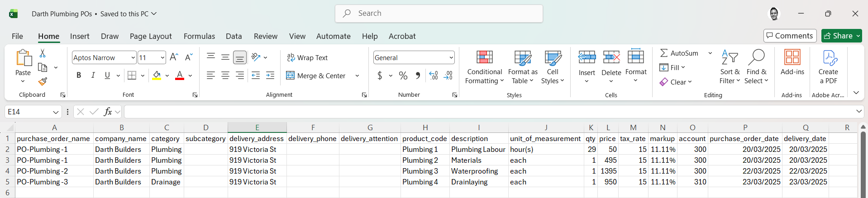This screenshot has height=198, width=868.
Task: Toggle Bold formatting
Action: (79, 75)
